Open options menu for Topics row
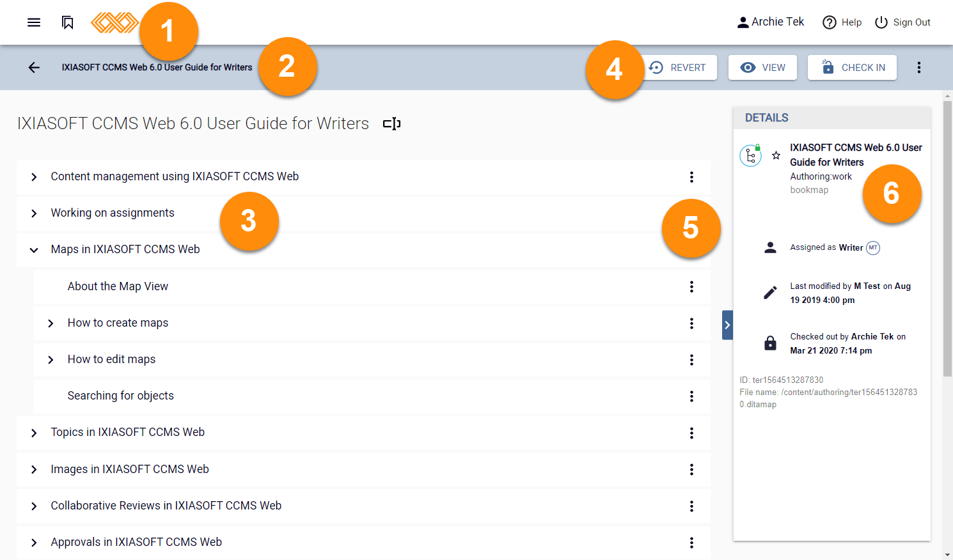Image resolution: width=953 pixels, height=560 pixels. (691, 433)
